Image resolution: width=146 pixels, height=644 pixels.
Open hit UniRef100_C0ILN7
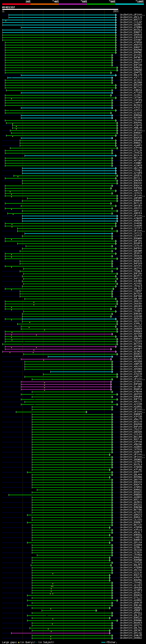tap(131, 22)
